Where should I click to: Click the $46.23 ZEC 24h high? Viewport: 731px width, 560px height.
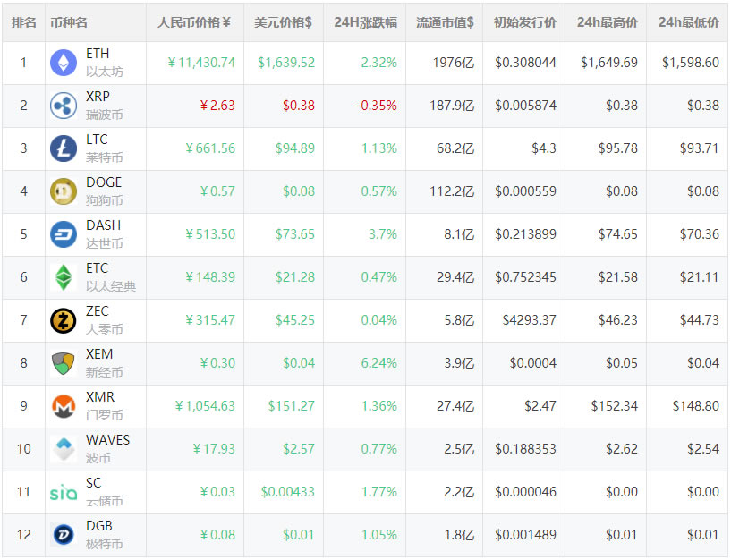(x=618, y=320)
